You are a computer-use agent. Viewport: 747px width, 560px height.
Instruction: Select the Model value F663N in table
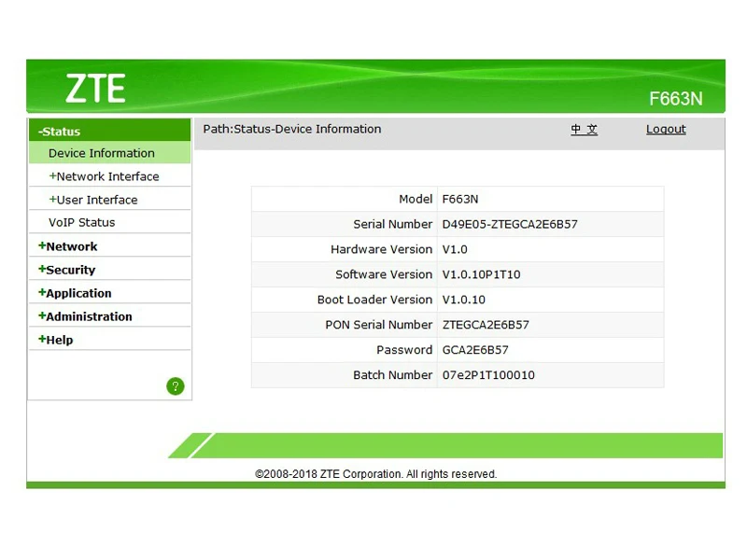460,199
